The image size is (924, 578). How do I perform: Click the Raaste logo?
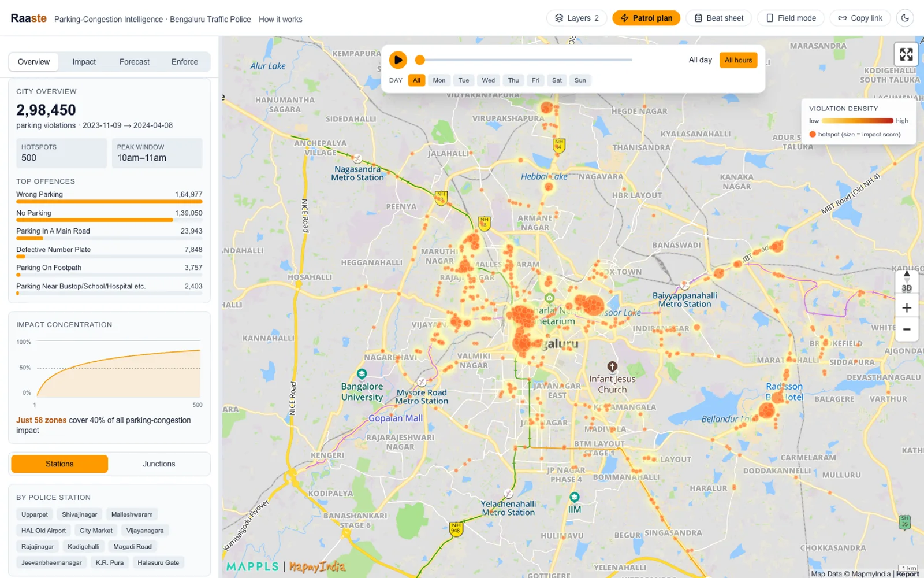28,18
